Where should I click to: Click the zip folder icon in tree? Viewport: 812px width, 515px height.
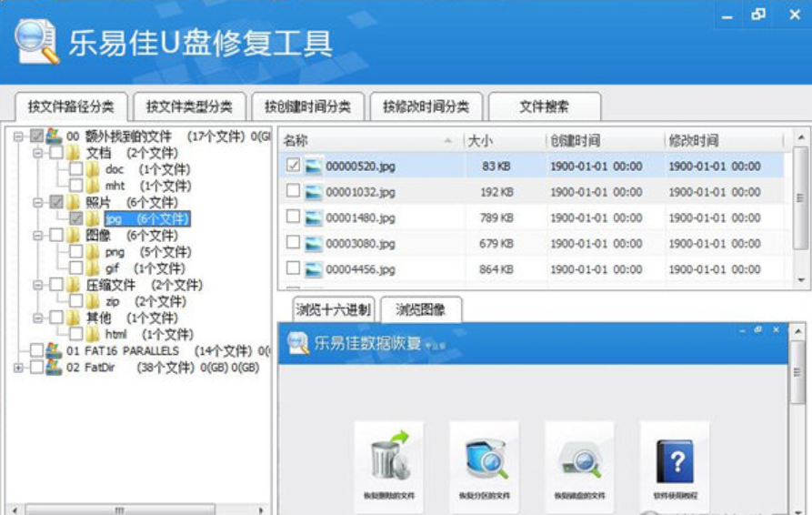click(94, 301)
